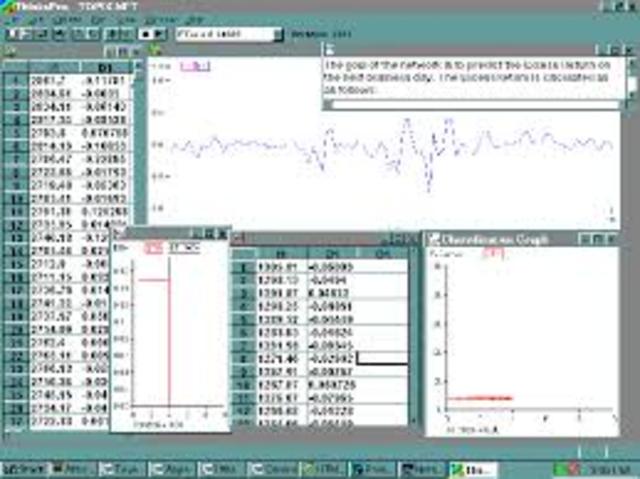Select row 15 header in the left data table
Image resolution: width=640 pixels, height=479 pixels.
point(16,264)
